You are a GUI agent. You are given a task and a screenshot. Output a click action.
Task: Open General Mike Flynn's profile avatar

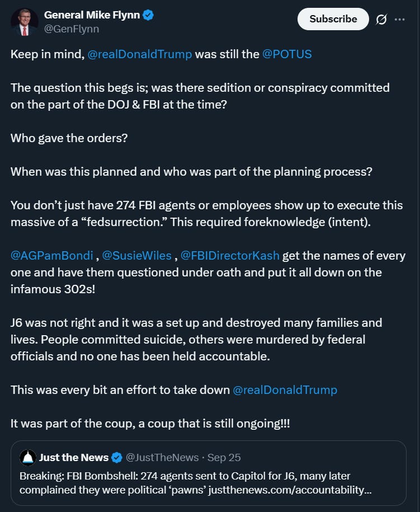click(x=25, y=22)
